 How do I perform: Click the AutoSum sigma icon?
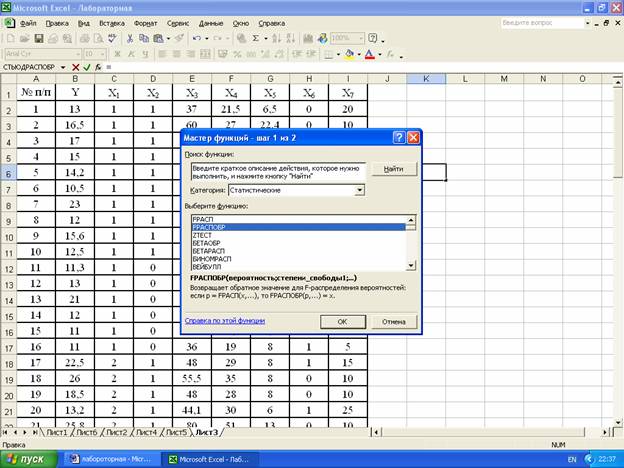256,38
